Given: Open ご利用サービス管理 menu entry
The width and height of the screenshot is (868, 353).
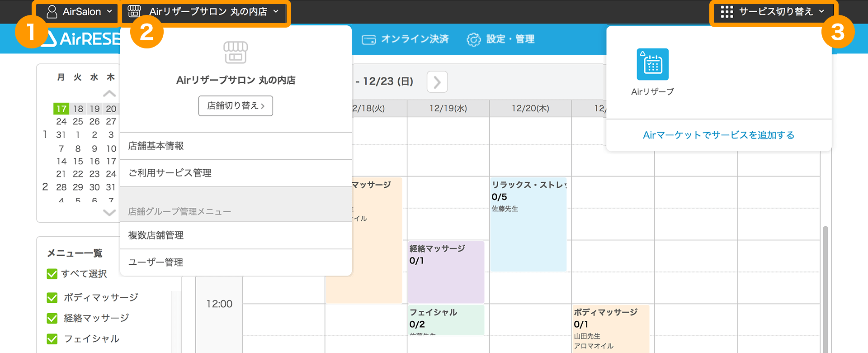Looking at the screenshot, I should (x=236, y=173).
